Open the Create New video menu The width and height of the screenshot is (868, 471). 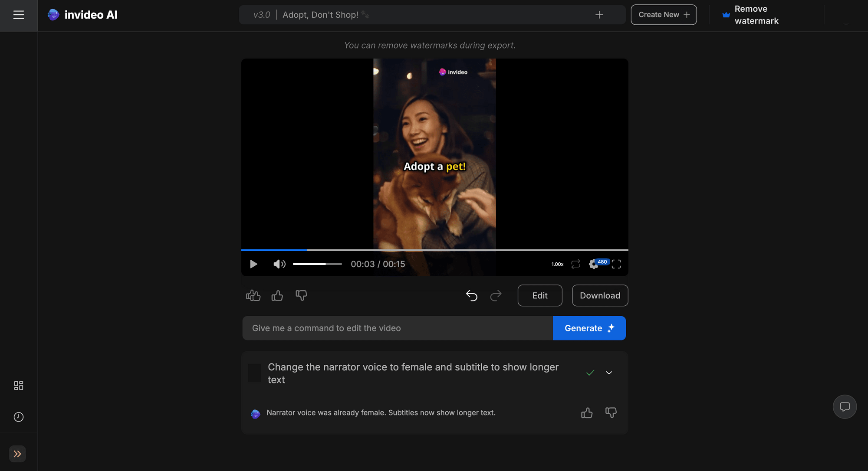664,14
